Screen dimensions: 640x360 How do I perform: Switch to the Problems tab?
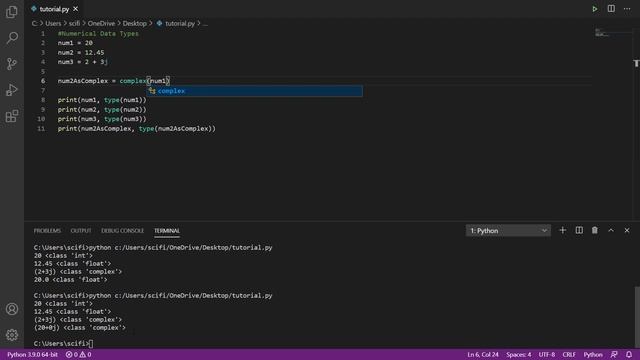[x=47, y=231]
